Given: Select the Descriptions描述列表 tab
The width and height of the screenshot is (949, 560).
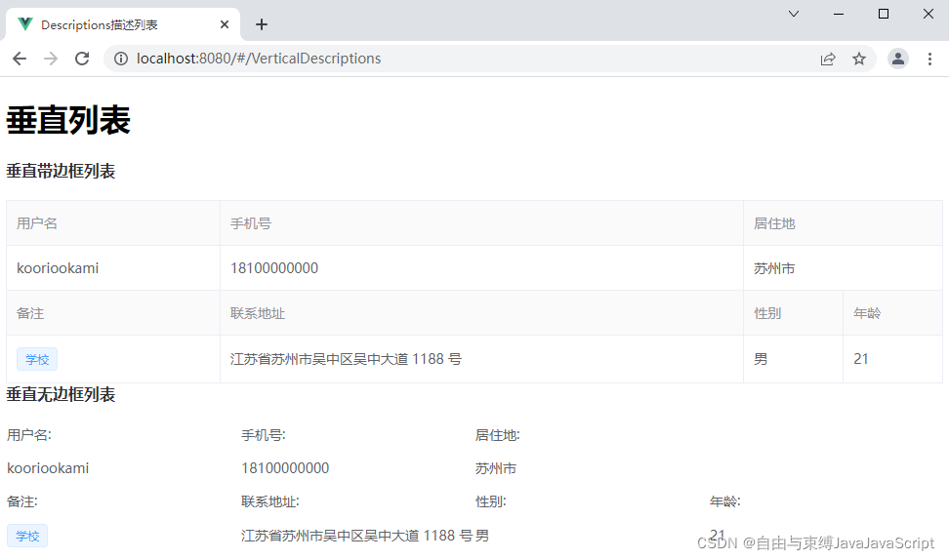Looking at the screenshot, I should click(x=123, y=24).
